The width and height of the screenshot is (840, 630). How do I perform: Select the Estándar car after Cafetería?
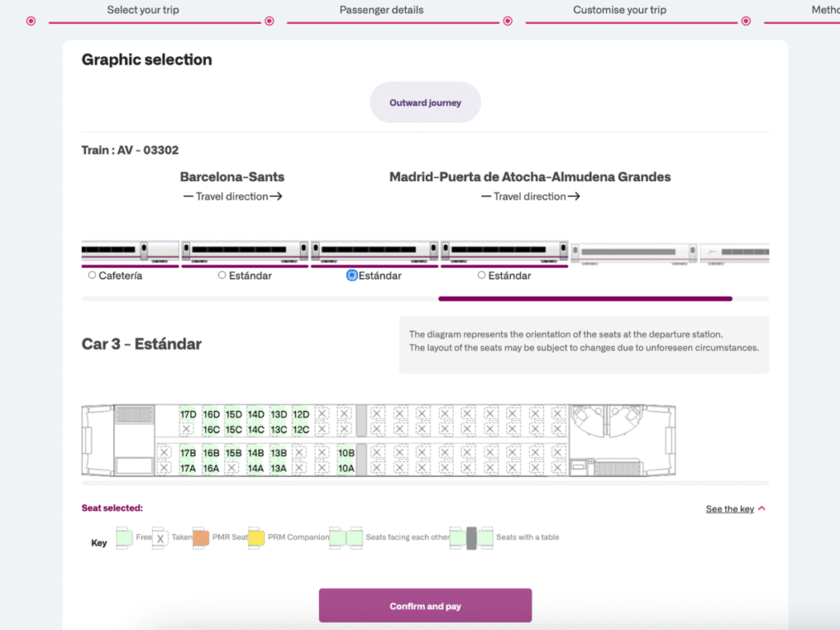(x=221, y=275)
